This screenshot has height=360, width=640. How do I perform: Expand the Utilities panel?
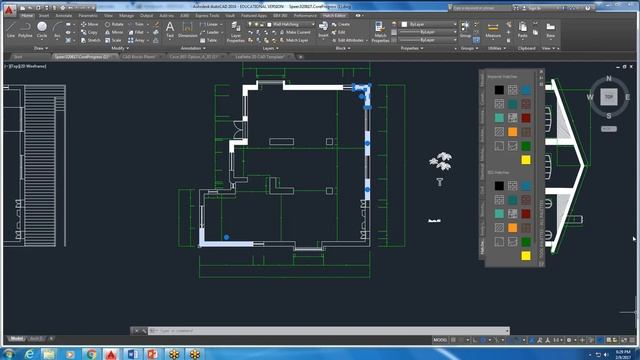[497, 48]
